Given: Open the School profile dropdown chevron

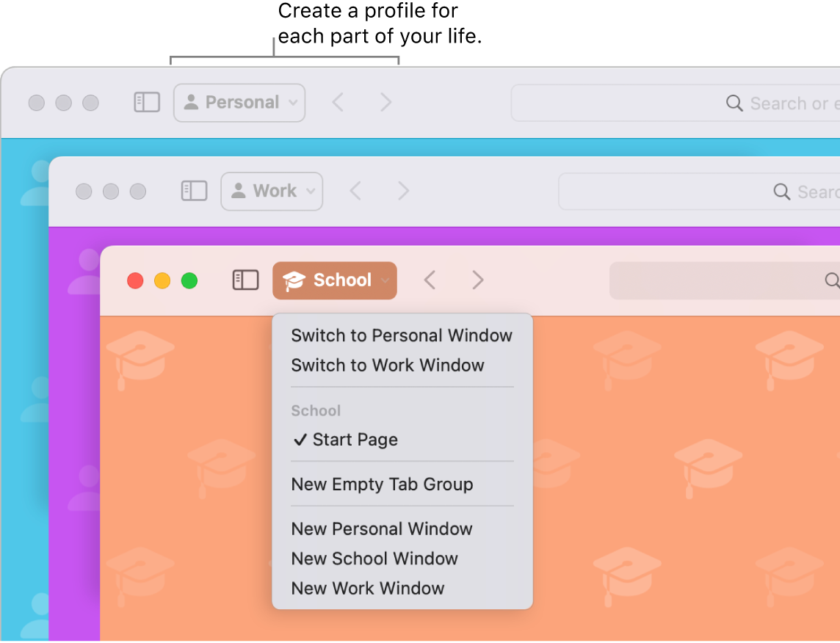Looking at the screenshot, I should (385, 280).
